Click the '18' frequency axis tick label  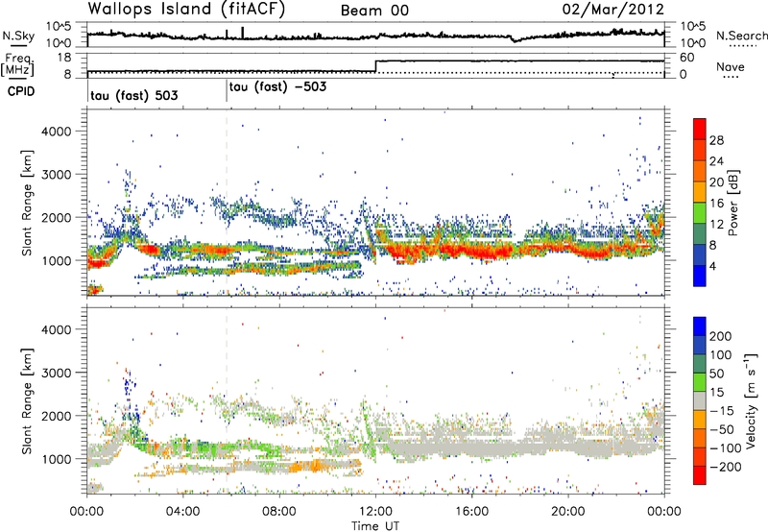[65, 58]
